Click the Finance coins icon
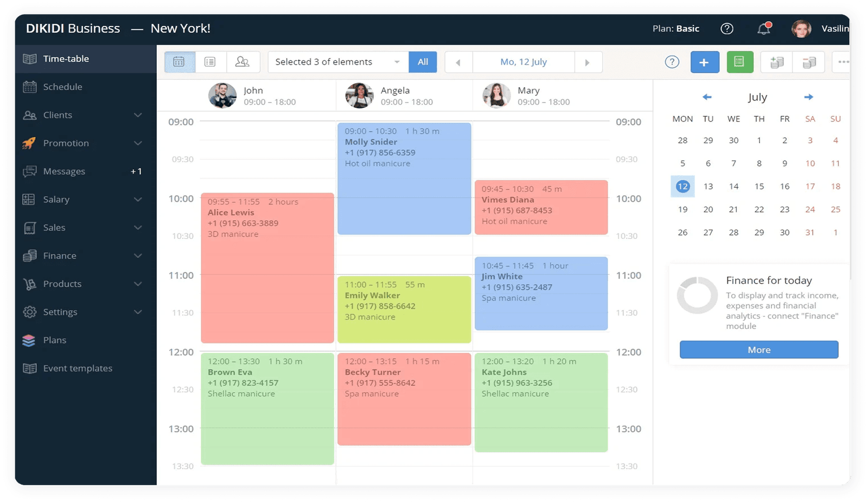Screen dimensions: 868x502 pos(29,256)
